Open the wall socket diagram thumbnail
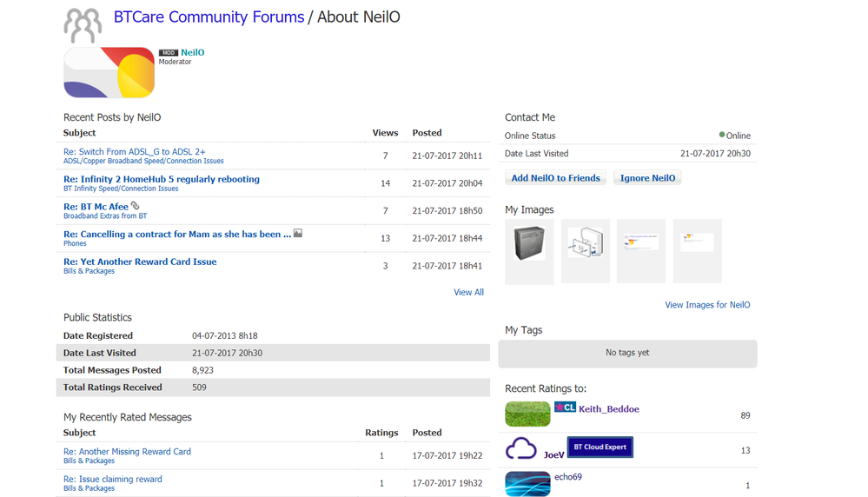 click(586, 243)
